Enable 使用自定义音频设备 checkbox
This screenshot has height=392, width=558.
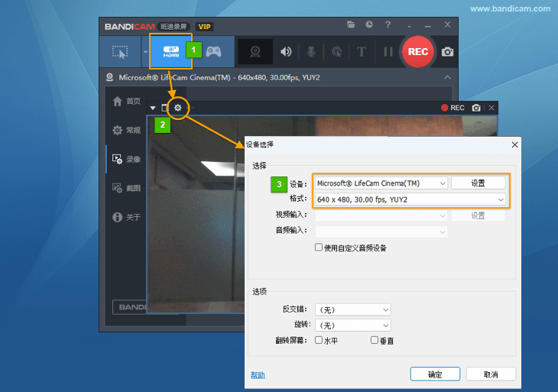pyautogui.click(x=319, y=248)
